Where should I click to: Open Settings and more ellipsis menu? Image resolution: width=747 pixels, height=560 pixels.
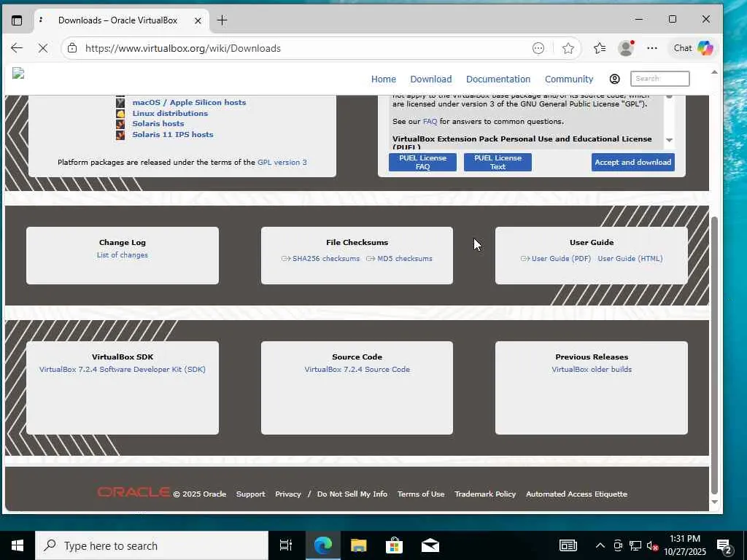[x=652, y=48]
